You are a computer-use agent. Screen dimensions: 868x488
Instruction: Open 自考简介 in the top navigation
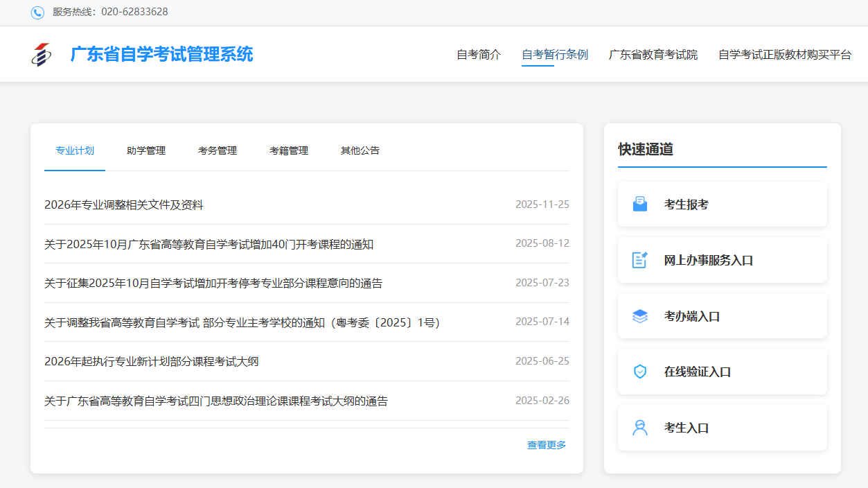coord(479,55)
